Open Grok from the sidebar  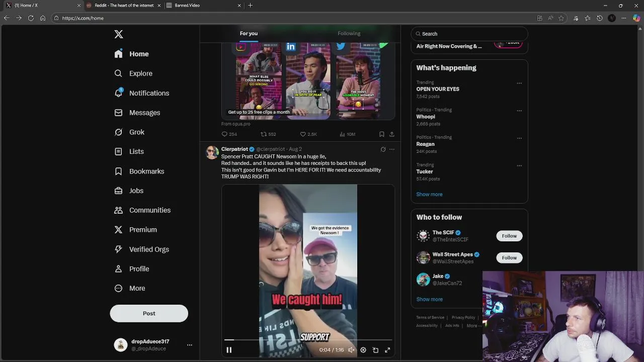[x=129, y=132]
